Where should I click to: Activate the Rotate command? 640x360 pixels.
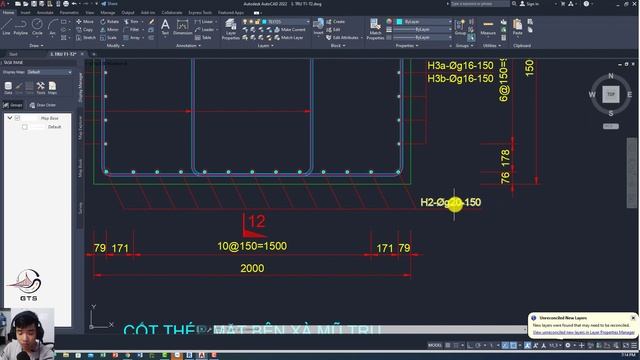[x=109, y=22]
